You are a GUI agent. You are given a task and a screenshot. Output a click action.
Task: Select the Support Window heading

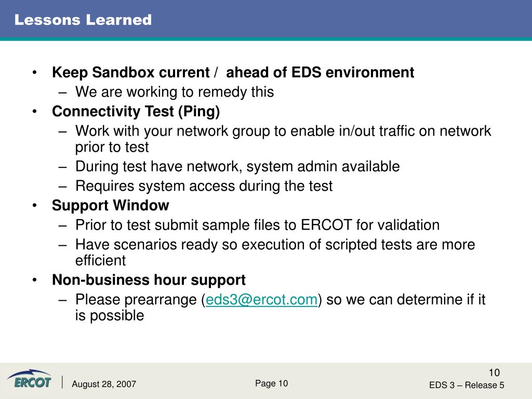pos(110,205)
